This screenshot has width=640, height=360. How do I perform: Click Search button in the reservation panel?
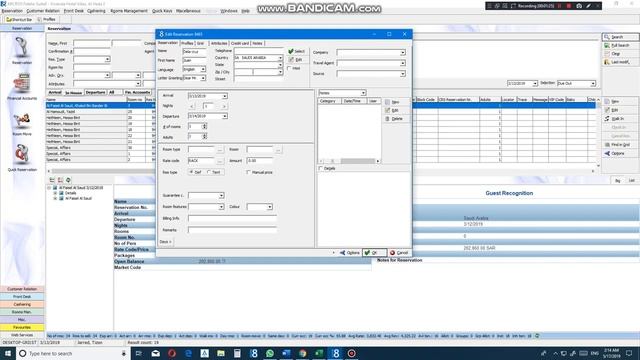pyautogui.click(x=620, y=37)
